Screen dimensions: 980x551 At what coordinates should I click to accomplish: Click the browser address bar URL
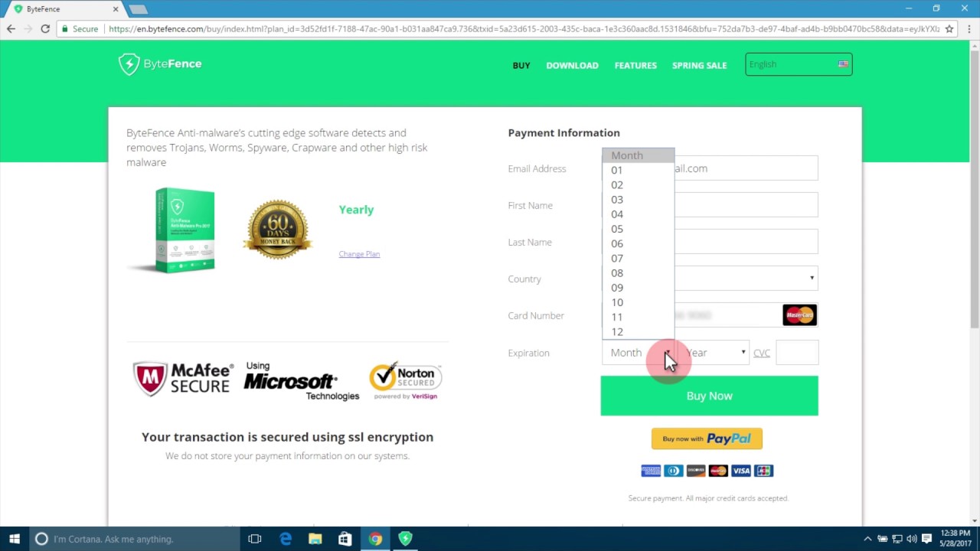(524, 29)
